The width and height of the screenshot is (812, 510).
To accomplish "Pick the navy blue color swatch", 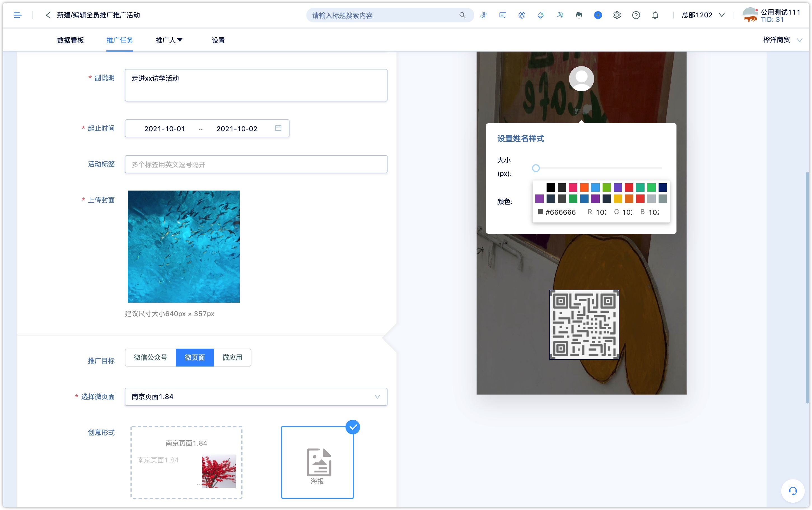I will pyautogui.click(x=662, y=187).
